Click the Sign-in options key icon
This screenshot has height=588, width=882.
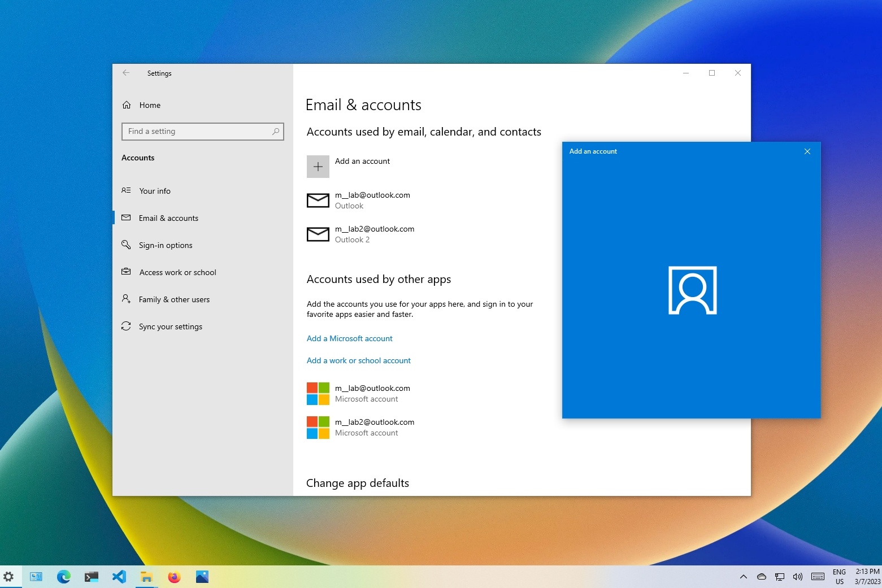(x=126, y=245)
